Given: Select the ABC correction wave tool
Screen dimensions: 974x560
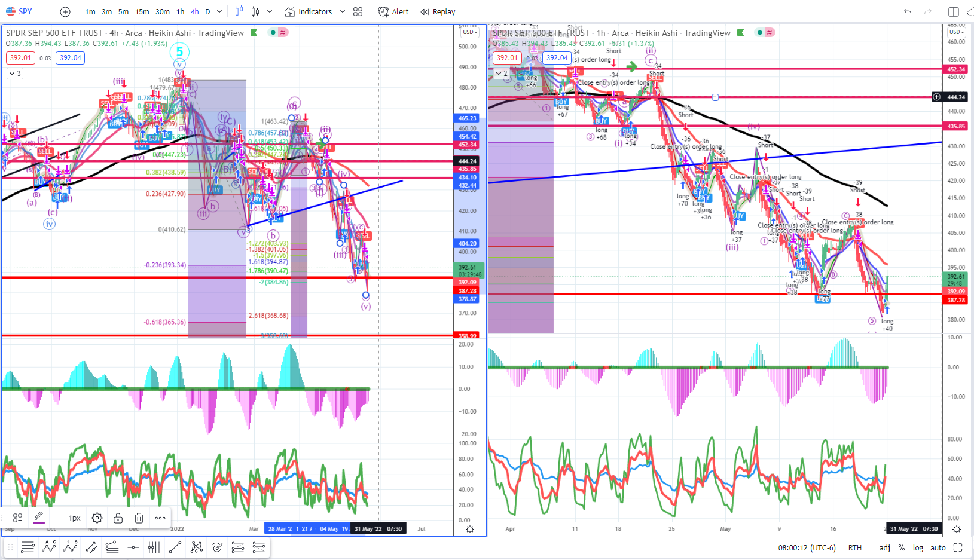Looking at the screenshot, I should click(x=49, y=547).
